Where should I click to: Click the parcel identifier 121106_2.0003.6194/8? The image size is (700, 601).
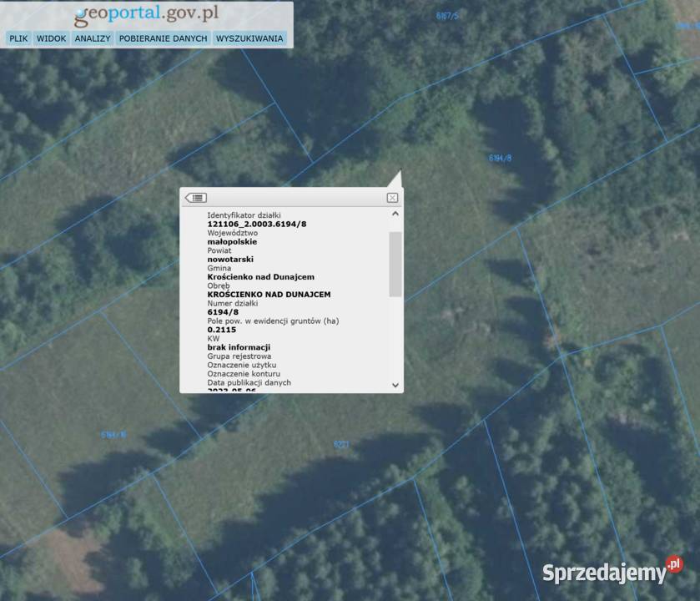256,225
